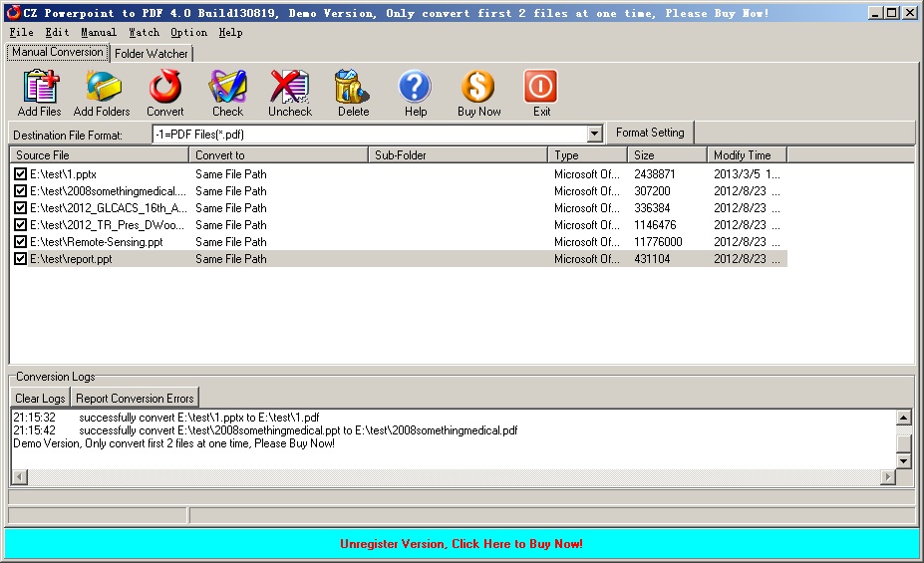
Task: Click the 21:15:32 log entry
Action: click(x=166, y=418)
